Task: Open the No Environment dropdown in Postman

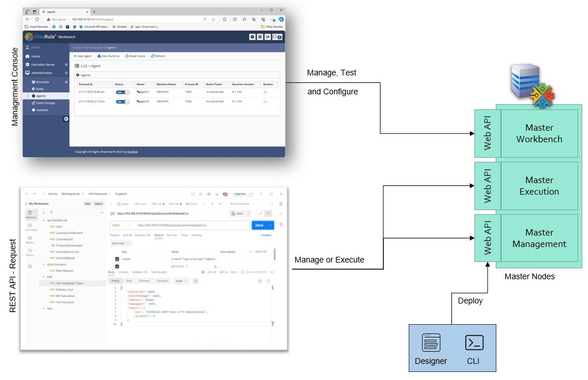Action: click(x=251, y=204)
